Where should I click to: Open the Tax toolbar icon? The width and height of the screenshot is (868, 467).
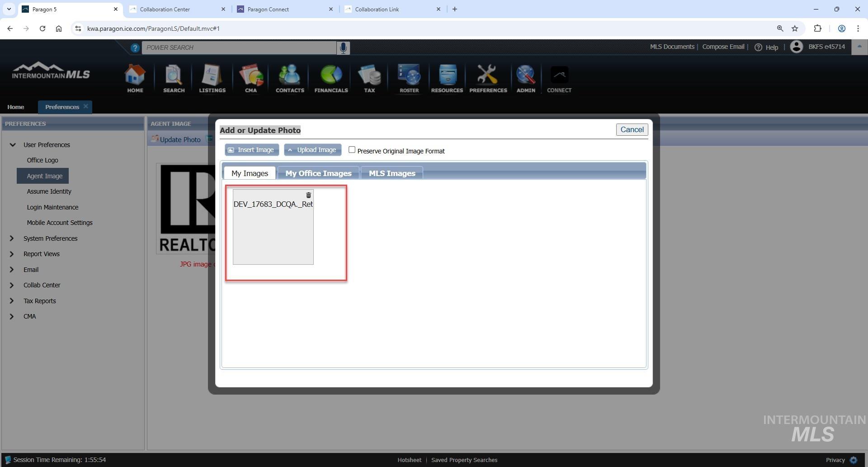tap(369, 79)
